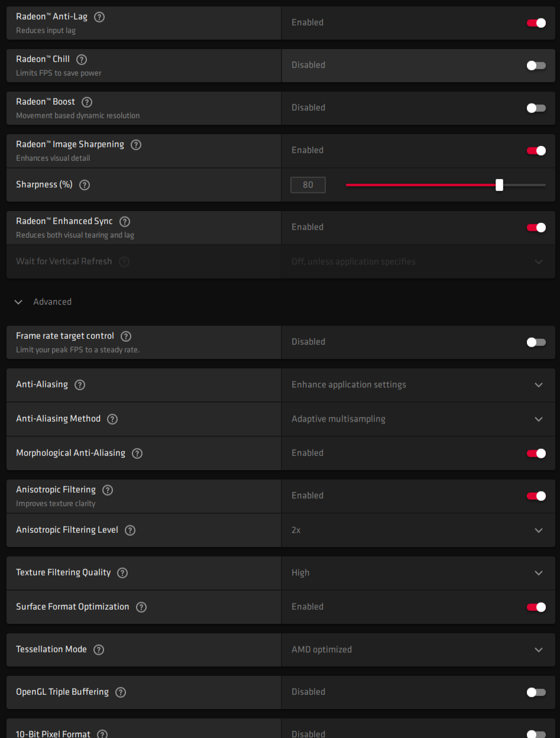Open the Anti-Aliasing mode dropdown
Image resolution: width=560 pixels, height=738 pixels.
(x=418, y=385)
